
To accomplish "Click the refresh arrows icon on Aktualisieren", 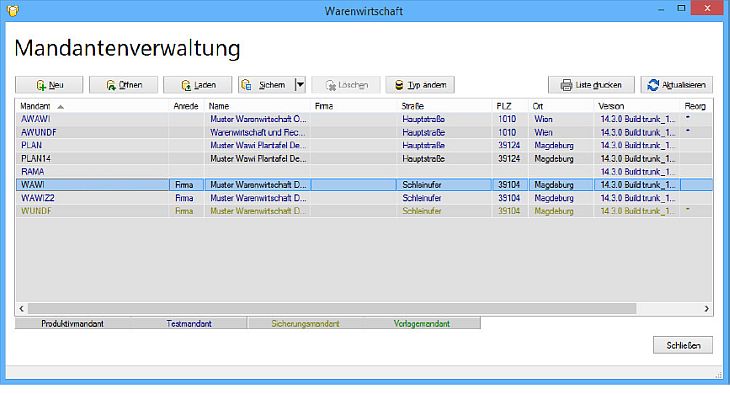I will 653,85.
